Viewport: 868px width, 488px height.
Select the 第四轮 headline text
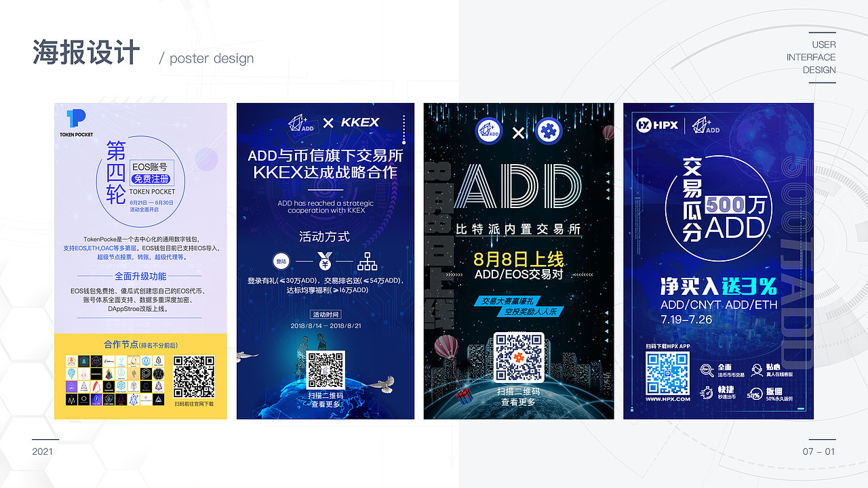(116, 171)
